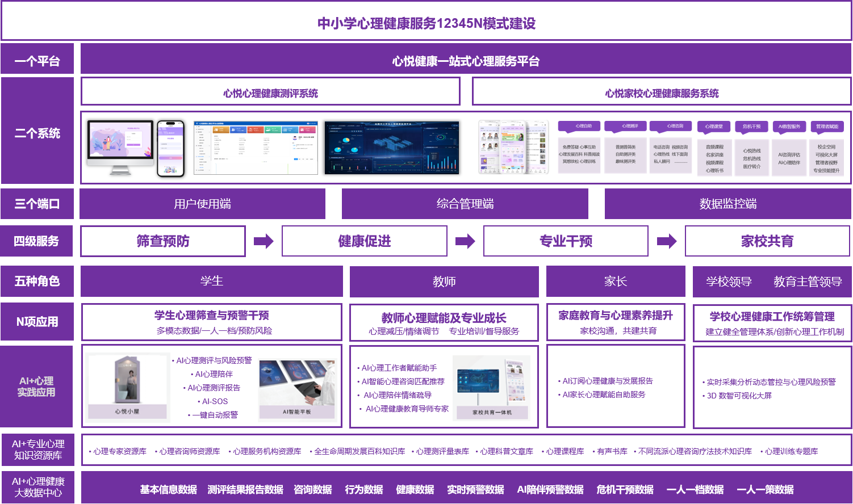853x504 pixels.
Task: Click the 3D 数智可视化大屏 bullet item
Action: pos(739,396)
